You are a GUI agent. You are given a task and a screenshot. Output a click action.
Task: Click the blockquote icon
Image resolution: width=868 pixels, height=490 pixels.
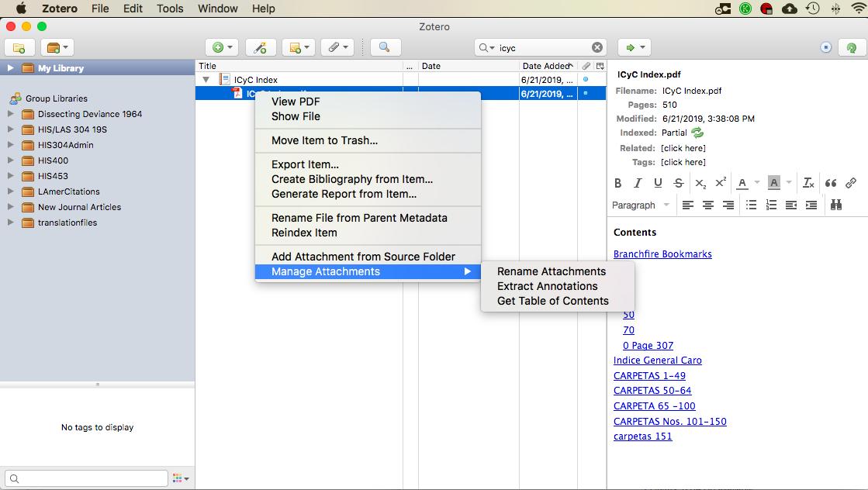830,183
